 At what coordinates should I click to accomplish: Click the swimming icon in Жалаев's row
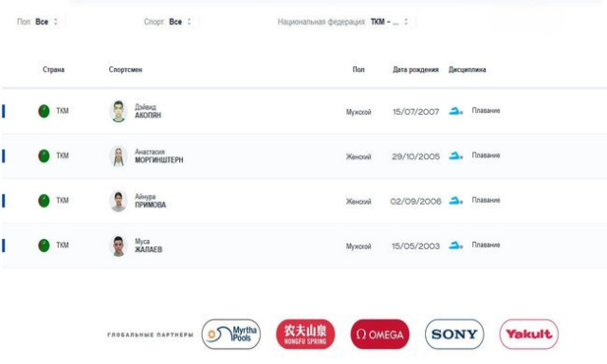pos(455,246)
